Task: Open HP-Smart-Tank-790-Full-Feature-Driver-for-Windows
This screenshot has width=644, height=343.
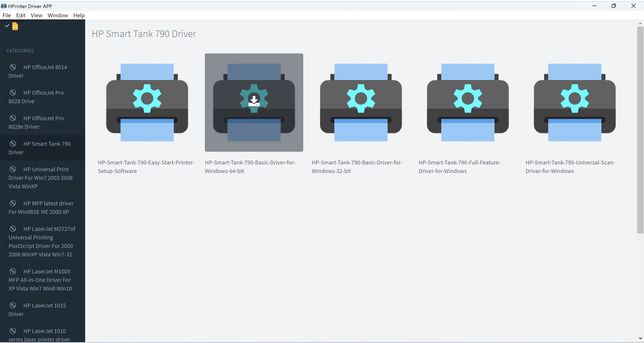Action: pyautogui.click(x=467, y=102)
